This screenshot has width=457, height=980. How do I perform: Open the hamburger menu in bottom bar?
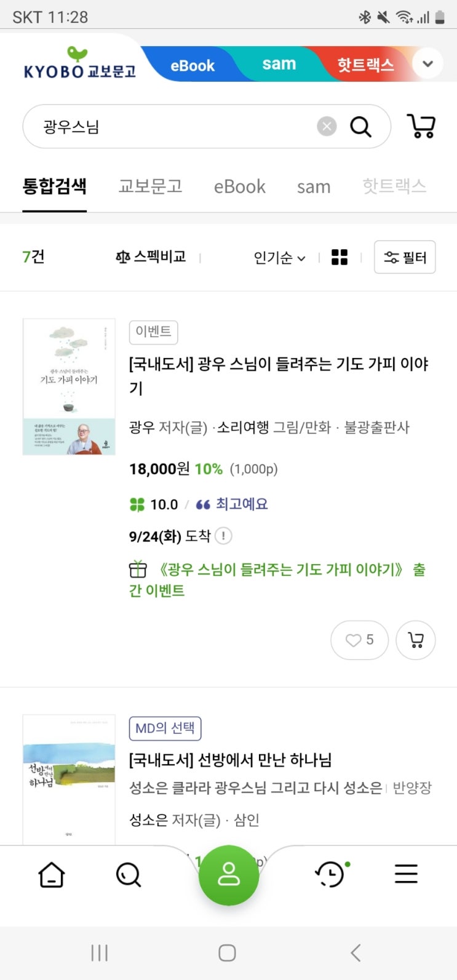(406, 874)
